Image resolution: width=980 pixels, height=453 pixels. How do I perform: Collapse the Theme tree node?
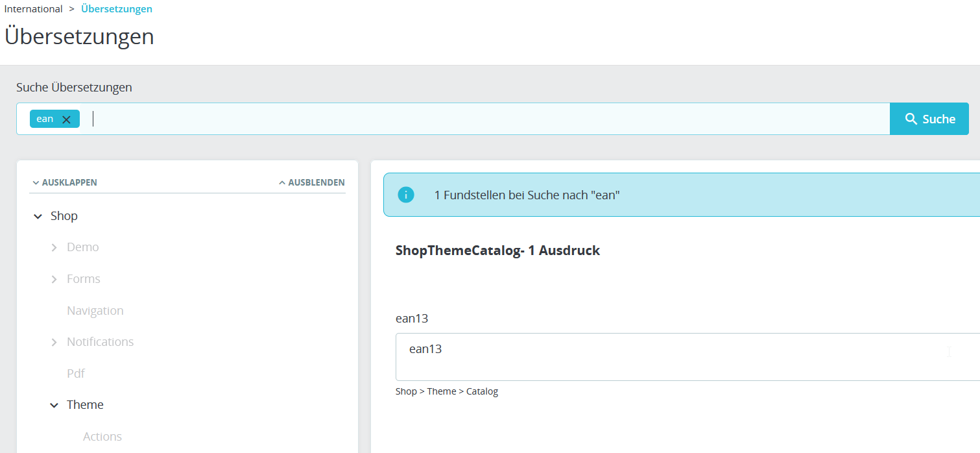[54, 405]
